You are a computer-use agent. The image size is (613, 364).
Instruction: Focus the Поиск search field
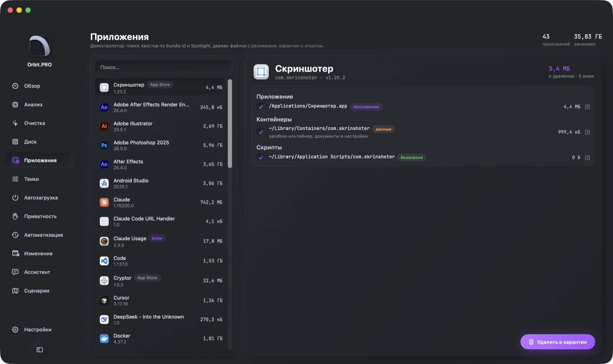(x=163, y=67)
